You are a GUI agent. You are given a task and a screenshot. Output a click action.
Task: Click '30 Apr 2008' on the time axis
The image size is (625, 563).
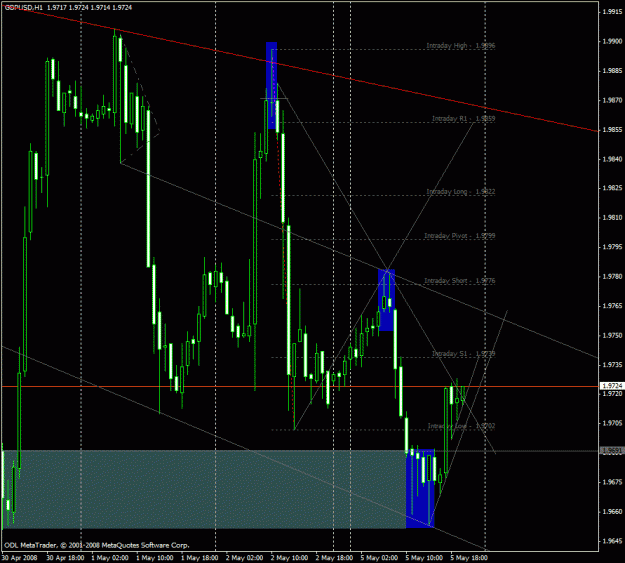20,557
